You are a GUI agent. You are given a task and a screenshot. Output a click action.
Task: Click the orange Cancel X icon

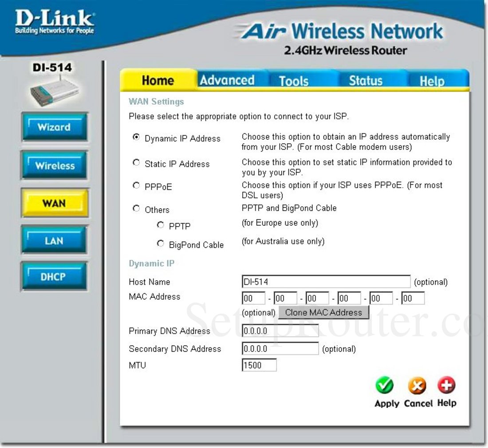tap(417, 386)
